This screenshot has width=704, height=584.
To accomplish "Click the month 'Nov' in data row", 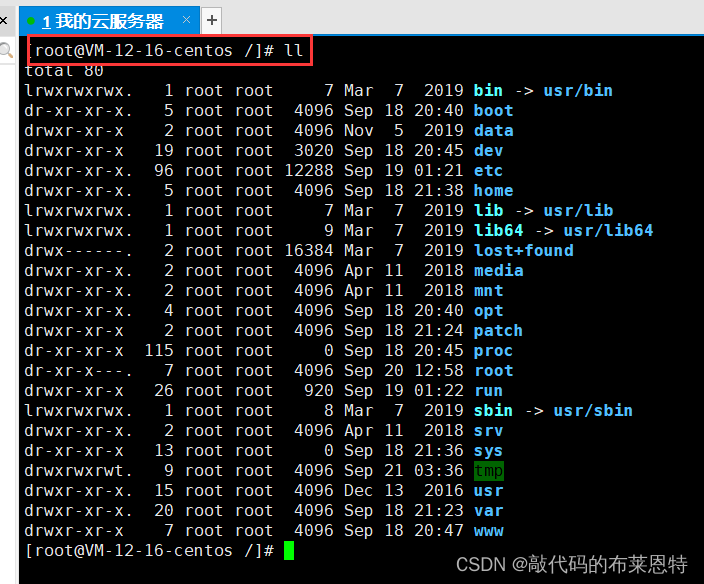I will 358,131.
